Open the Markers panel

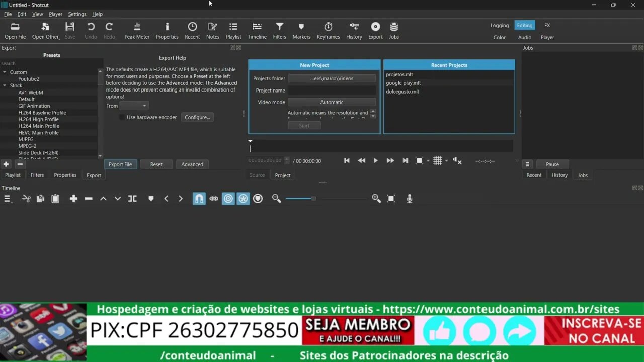301,31
